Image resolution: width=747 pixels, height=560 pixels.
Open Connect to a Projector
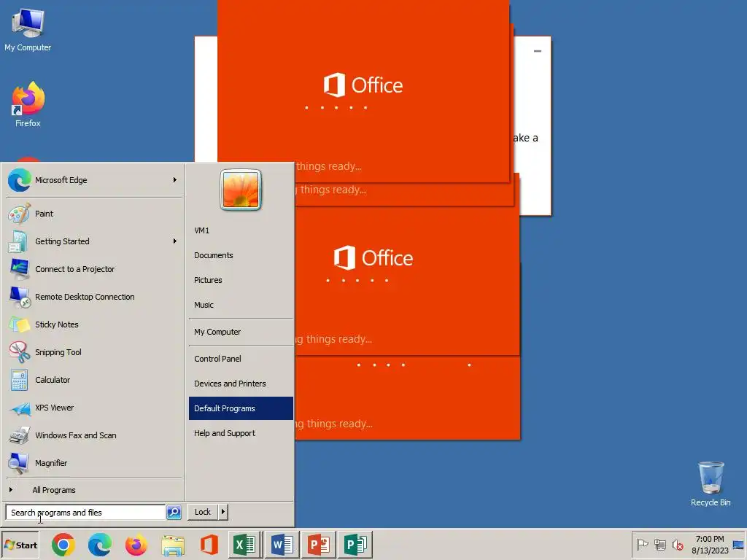(93, 269)
